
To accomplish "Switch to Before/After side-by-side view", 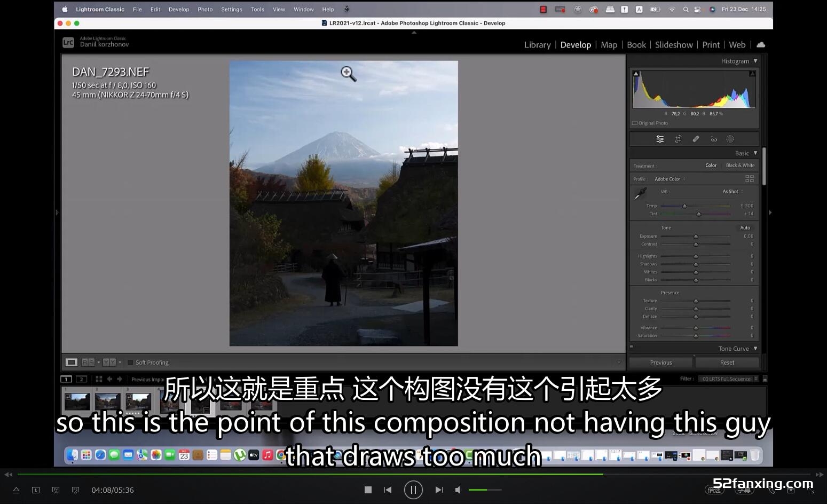I will (x=88, y=363).
